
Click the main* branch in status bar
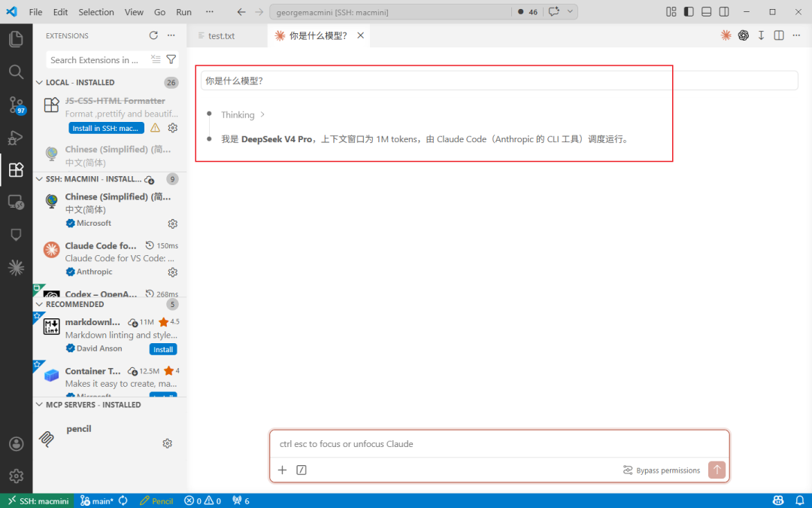96,500
